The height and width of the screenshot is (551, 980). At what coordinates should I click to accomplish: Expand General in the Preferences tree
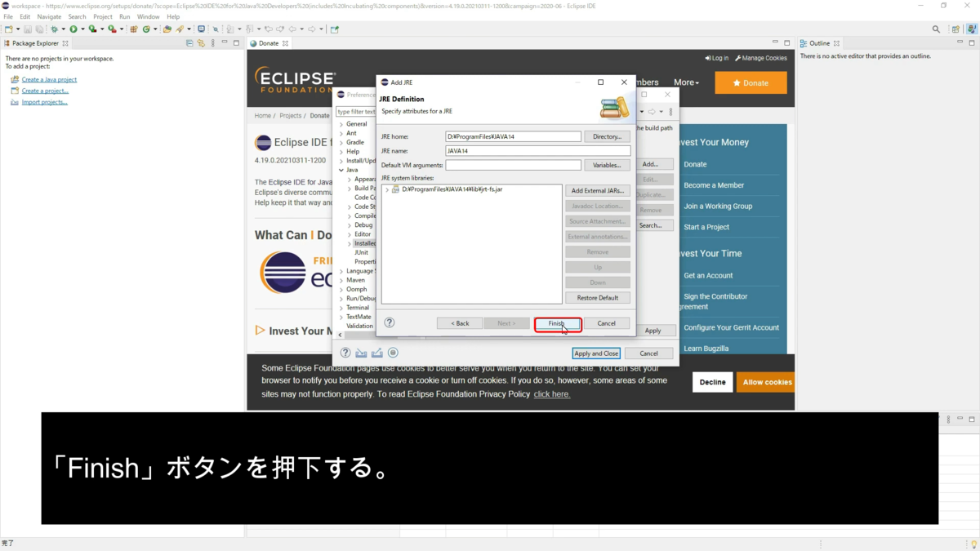(341, 124)
